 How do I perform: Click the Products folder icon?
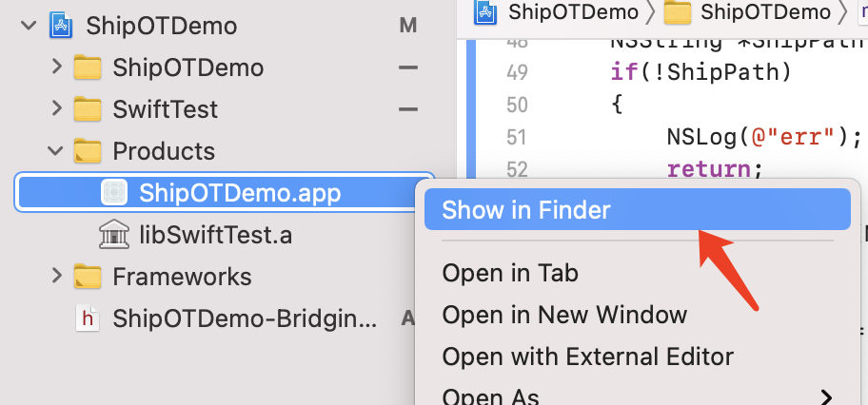click(88, 151)
